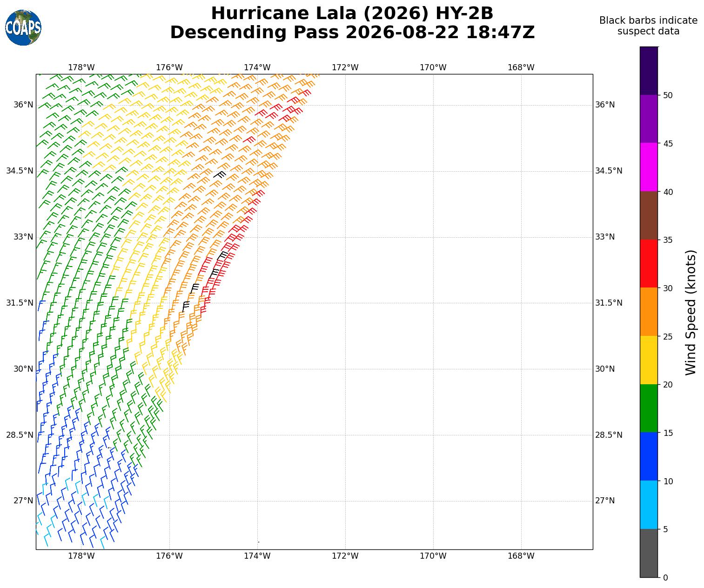Viewport: 704px width, 588px height.
Task: Pick the magenta 40–45 knot colorbar segment
Action: tap(649, 167)
